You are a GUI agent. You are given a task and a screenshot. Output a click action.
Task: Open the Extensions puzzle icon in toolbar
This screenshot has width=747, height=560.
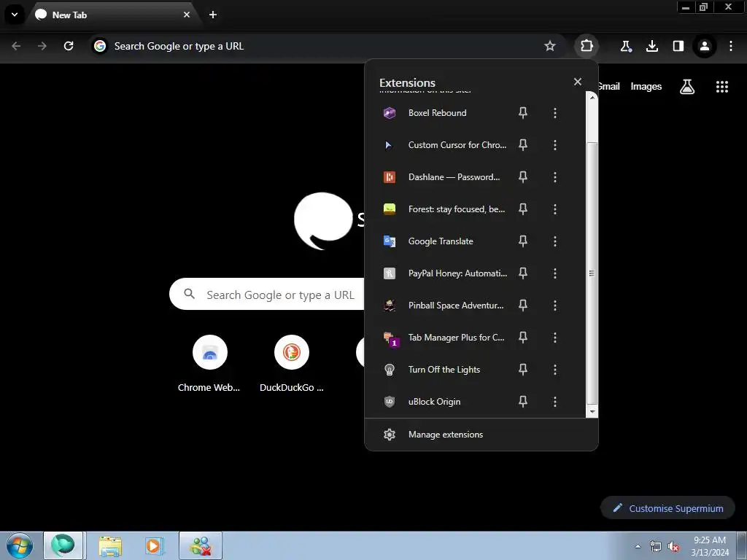587,46
